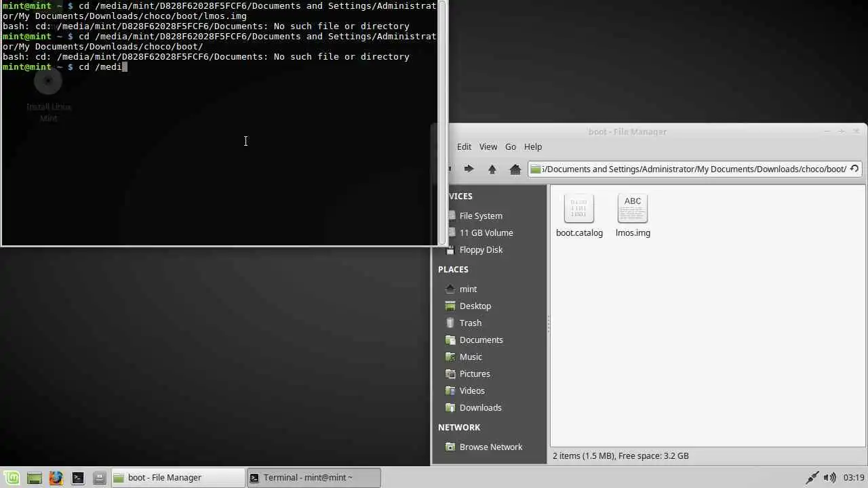The width and height of the screenshot is (868, 488).
Task: Click the mint label in Places
Action: 468,289
